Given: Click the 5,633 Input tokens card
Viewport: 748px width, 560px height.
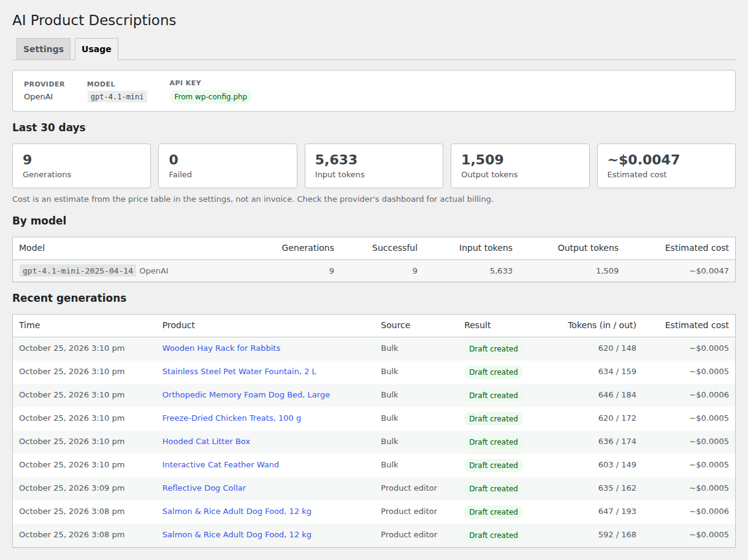Looking at the screenshot, I should pyautogui.click(x=374, y=166).
